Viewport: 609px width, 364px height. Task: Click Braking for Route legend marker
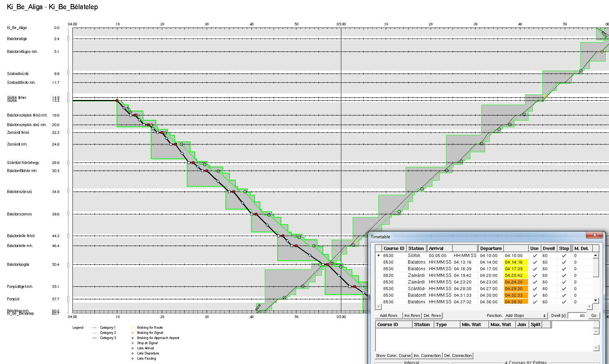[x=133, y=328]
